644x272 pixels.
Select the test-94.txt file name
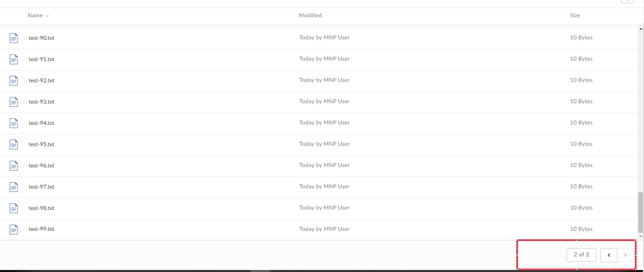tap(41, 123)
